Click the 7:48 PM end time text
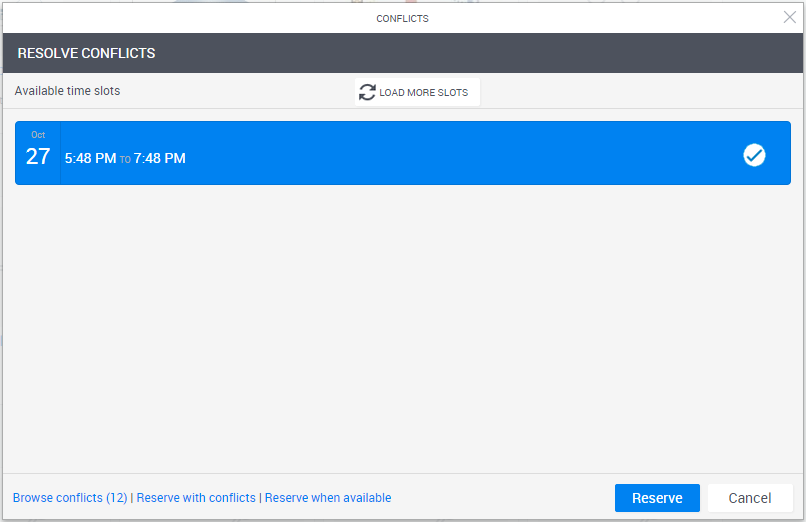The image size is (806, 522). tap(160, 158)
